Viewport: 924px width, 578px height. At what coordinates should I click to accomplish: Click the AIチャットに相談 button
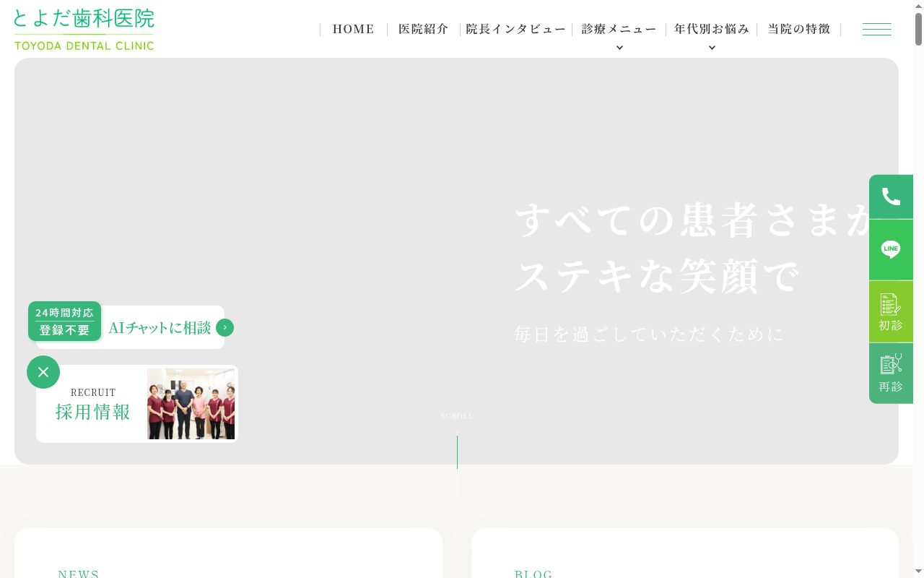point(160,327)
